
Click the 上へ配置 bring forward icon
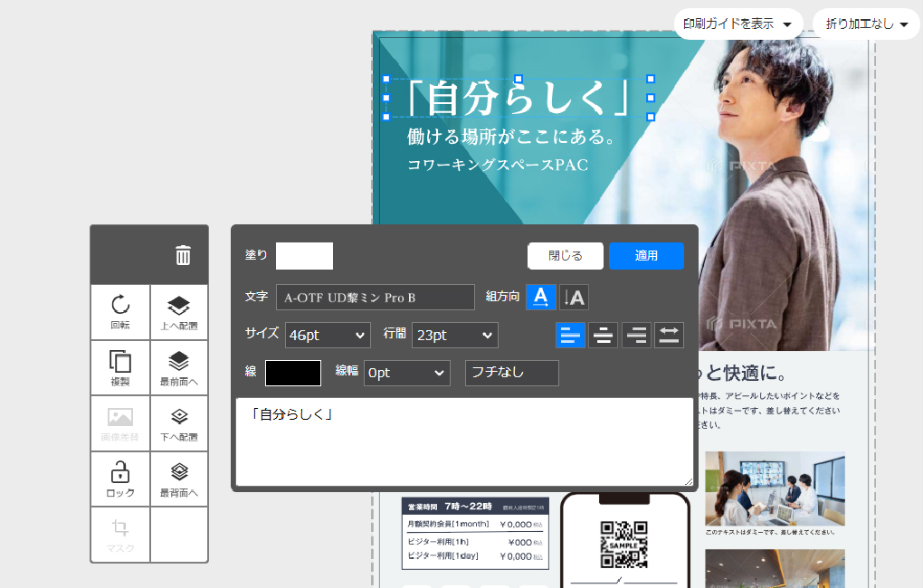click(x=179, y=312)
